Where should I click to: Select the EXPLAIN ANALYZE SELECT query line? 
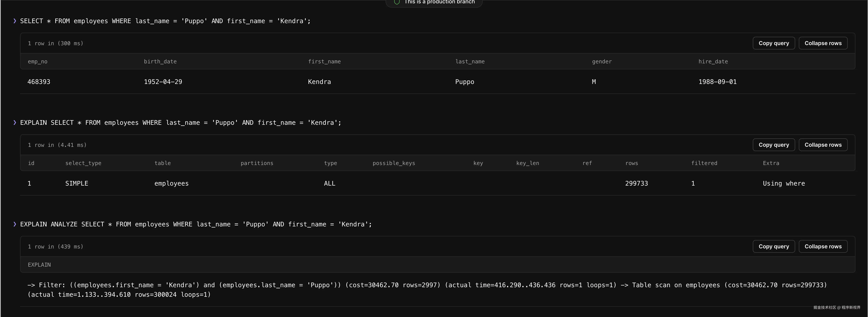(x=196, y=224)
